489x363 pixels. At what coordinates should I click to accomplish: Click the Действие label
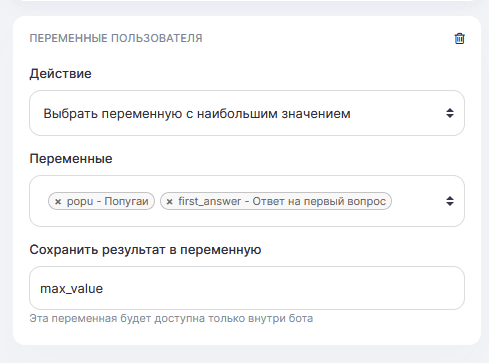click(60, 73)
